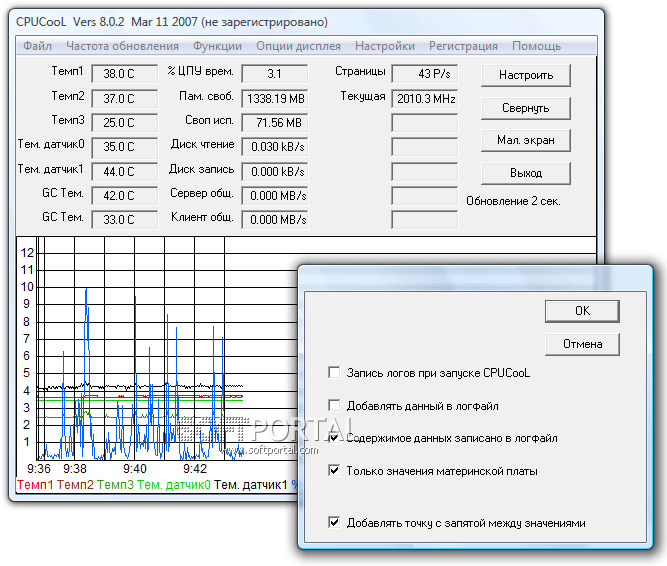
Task: Confirm the dialog with OK
Action: 582,311
